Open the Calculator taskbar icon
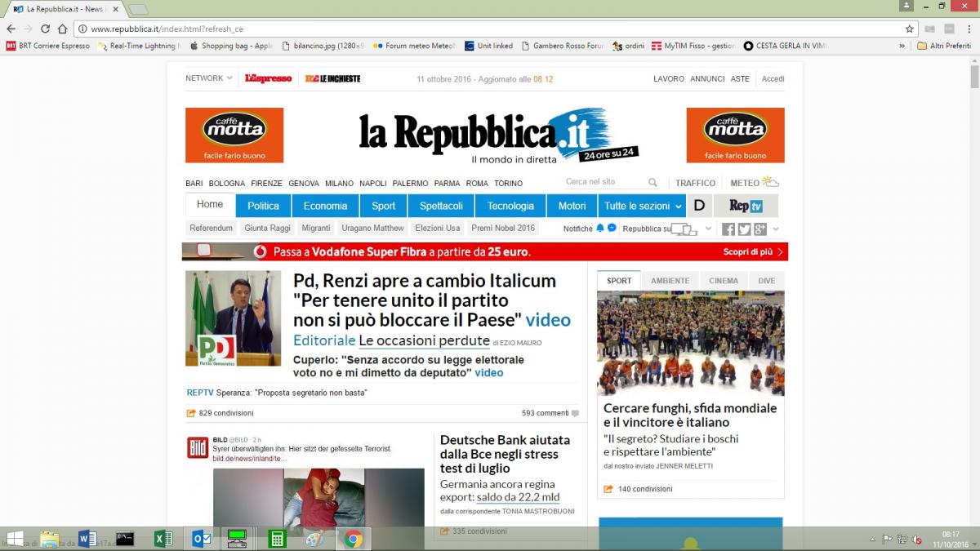This screenshot has width=980, height=551. click(277, 539)
